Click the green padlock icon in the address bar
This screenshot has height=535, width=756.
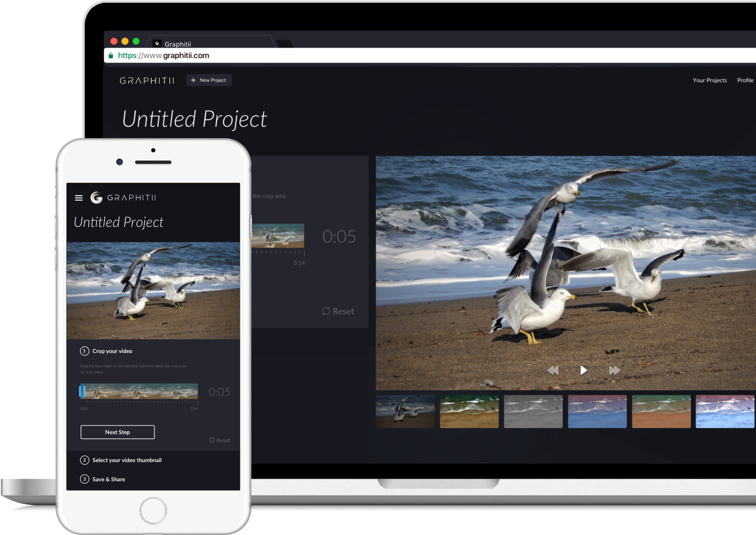pos(111,55)
